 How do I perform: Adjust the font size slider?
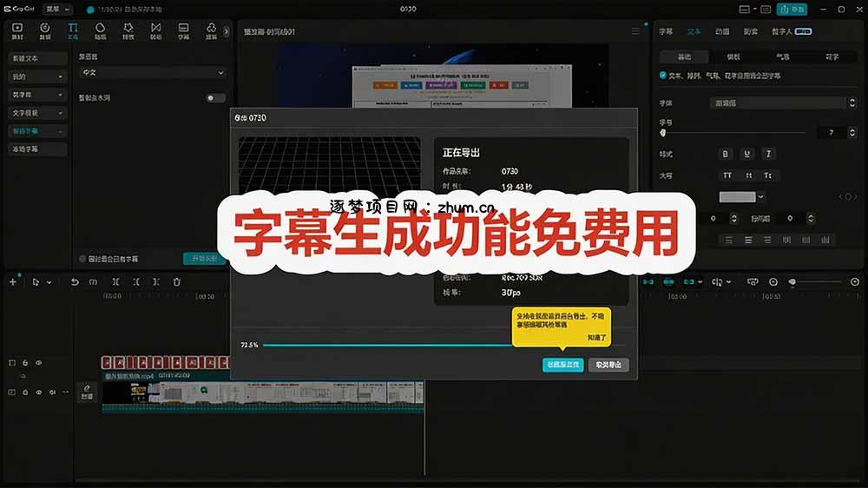tap(733, 132)
